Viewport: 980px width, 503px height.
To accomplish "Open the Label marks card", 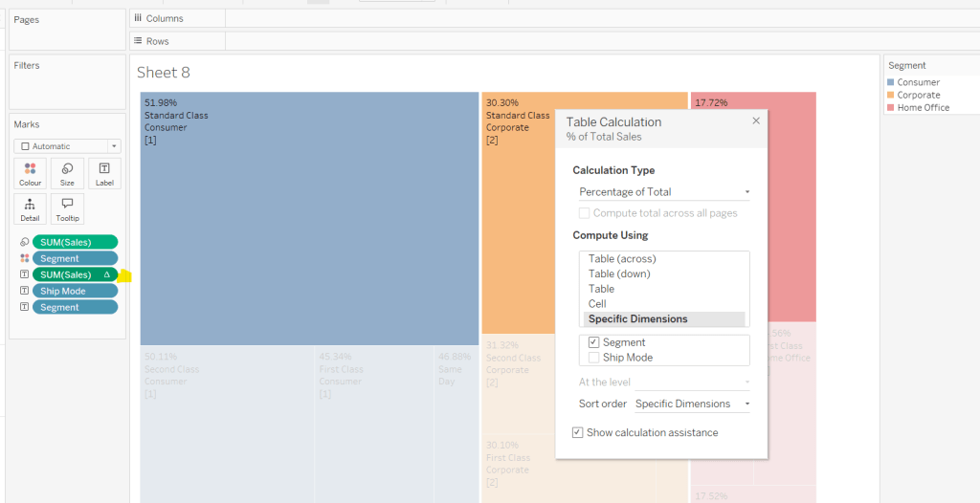I will (104, 173).
